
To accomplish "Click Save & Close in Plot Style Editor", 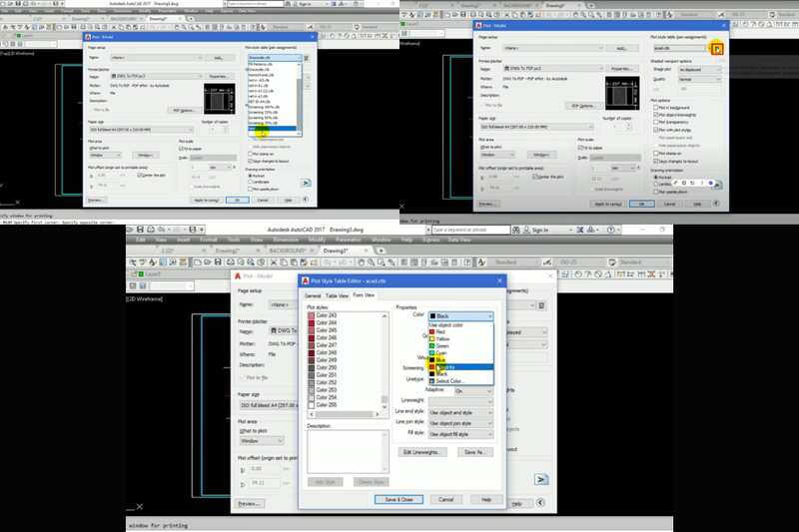I will click(399, 499).
